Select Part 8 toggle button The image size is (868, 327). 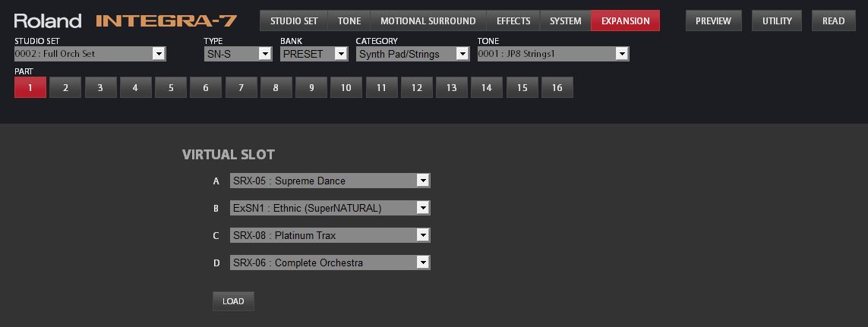click(276, 87)
